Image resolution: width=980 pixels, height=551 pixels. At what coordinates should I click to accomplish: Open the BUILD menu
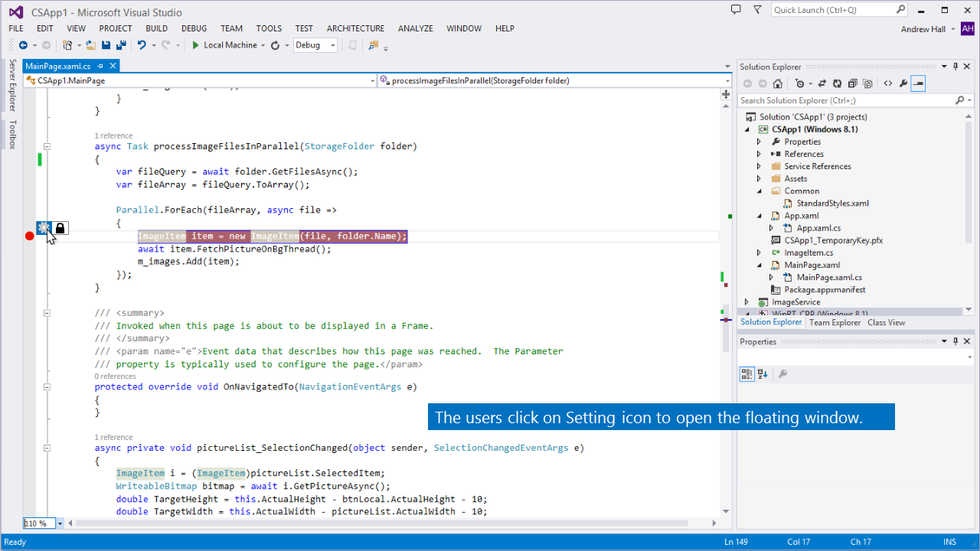click(156, 28)
